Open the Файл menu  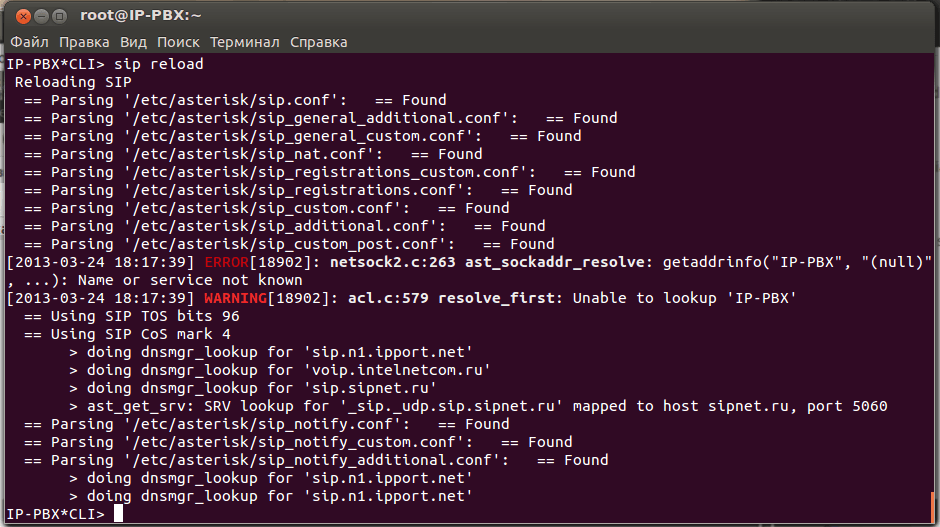(x=30, y=42)
